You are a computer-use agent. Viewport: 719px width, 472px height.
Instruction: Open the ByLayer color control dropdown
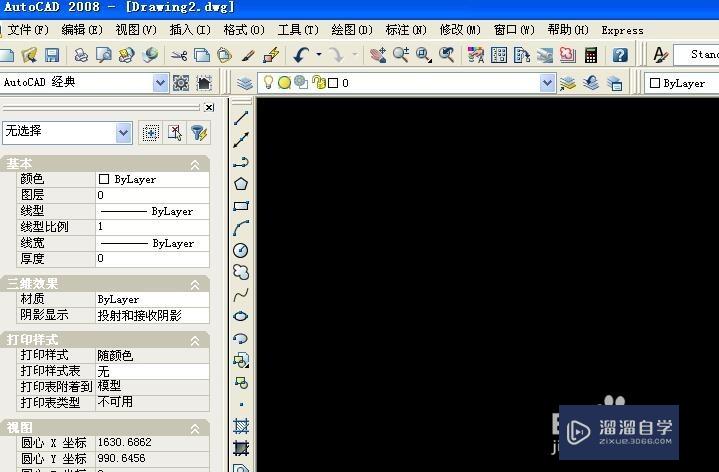(x=681, y=83)
